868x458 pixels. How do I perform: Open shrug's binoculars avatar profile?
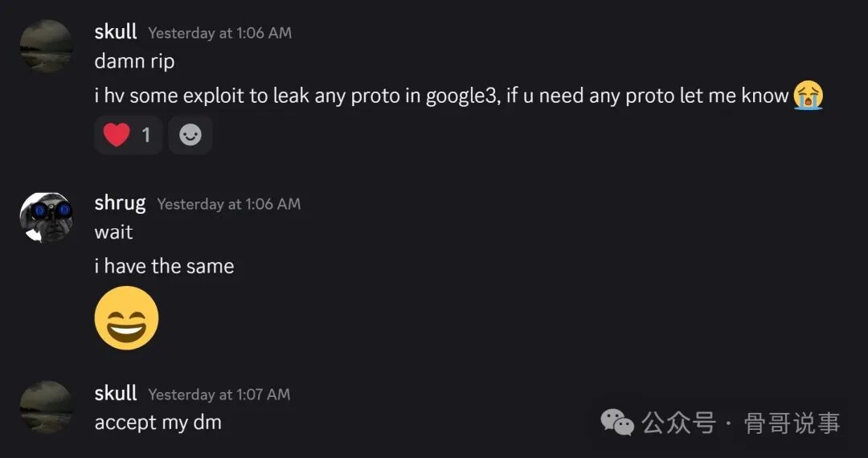(x=46, y=218)
